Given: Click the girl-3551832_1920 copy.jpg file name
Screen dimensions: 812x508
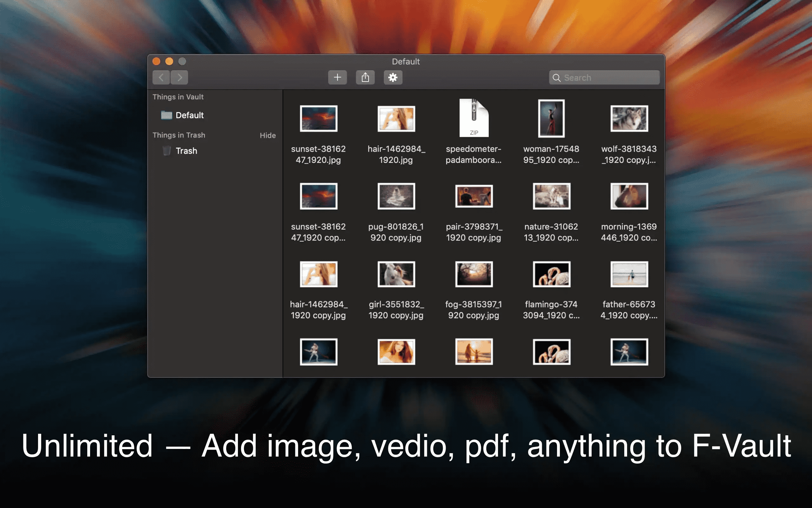Looking at the screenshot, I should (x=396, y=310).
